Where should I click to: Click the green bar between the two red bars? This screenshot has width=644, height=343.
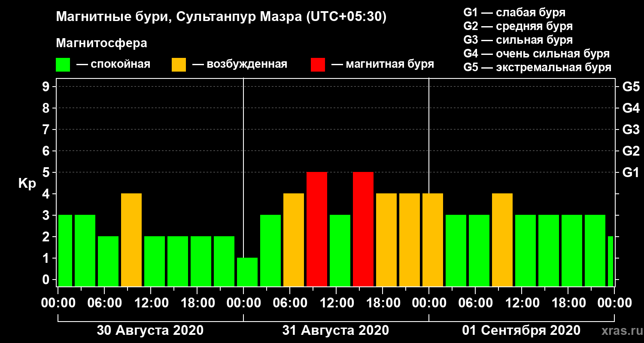pyautogui.click(x=340, y=251)
